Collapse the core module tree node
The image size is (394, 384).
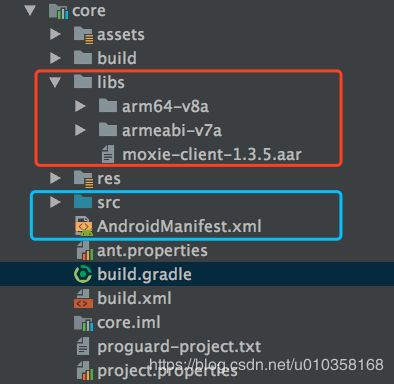[30, 10]
